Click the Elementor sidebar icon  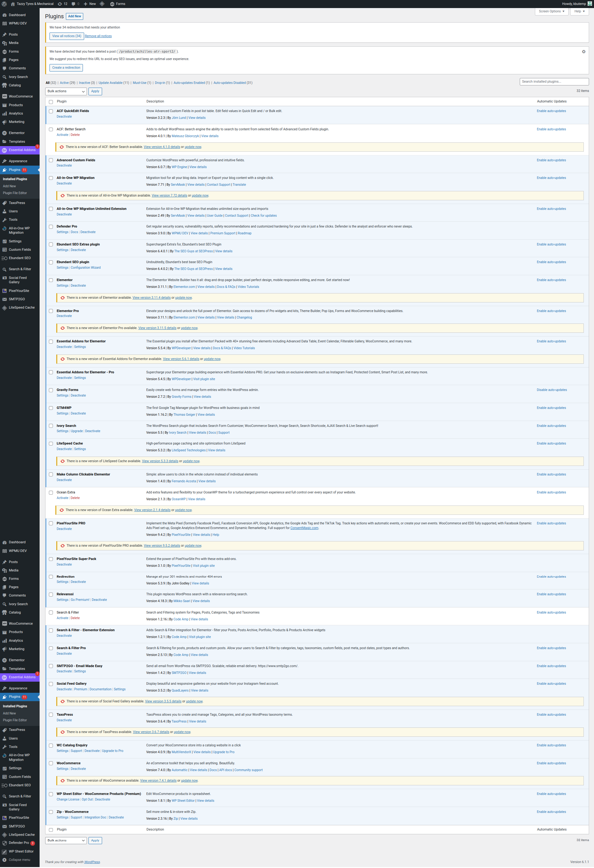4,133
